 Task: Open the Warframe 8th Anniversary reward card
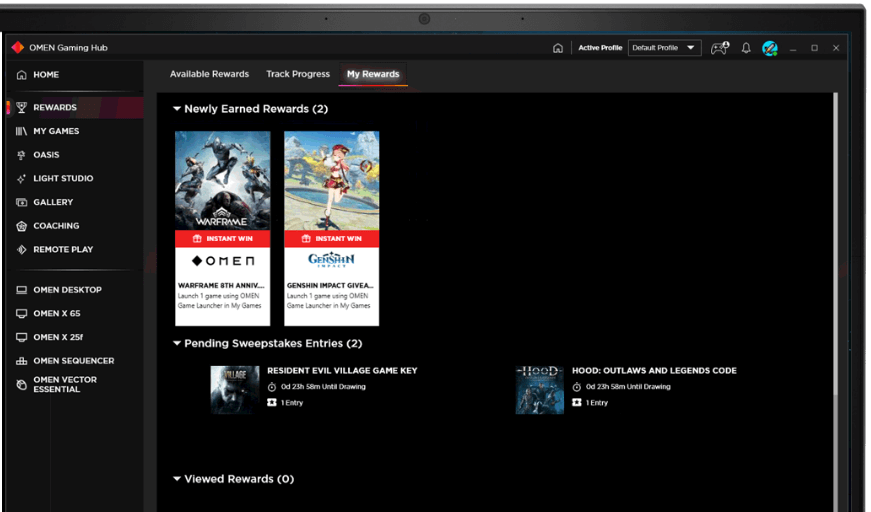click(222, 228)
